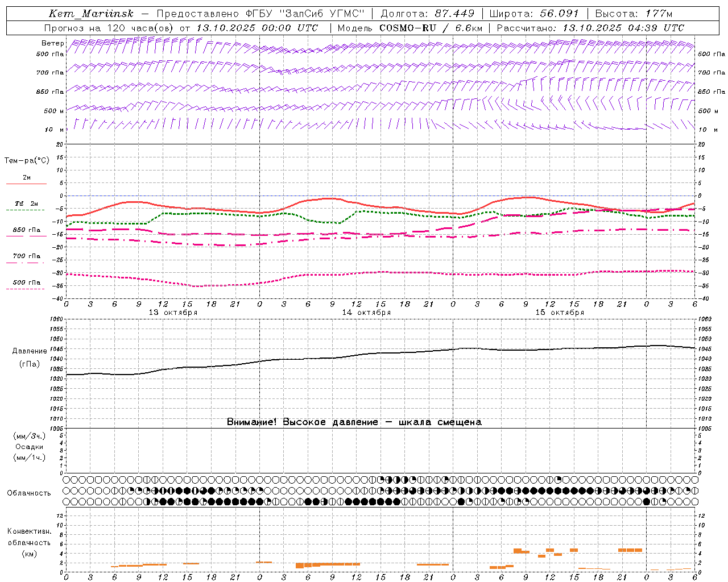728x582 pixels.
Task: Click the Долгота: 87.449 value
Action: pos(427,14)
